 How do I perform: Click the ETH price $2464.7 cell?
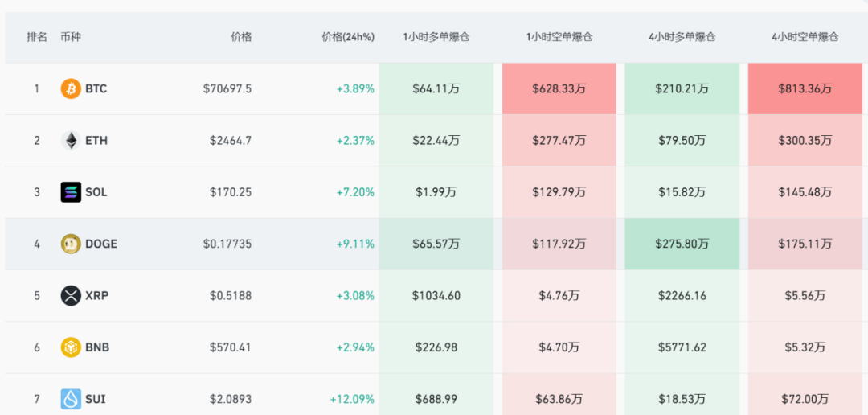click(x=231, y=141)
